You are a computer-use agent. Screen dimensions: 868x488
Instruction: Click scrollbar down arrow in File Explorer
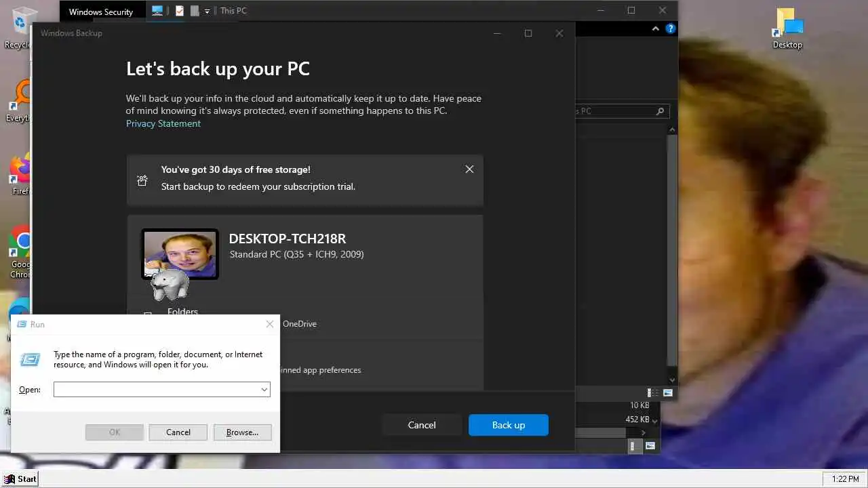tap(673, 380)
